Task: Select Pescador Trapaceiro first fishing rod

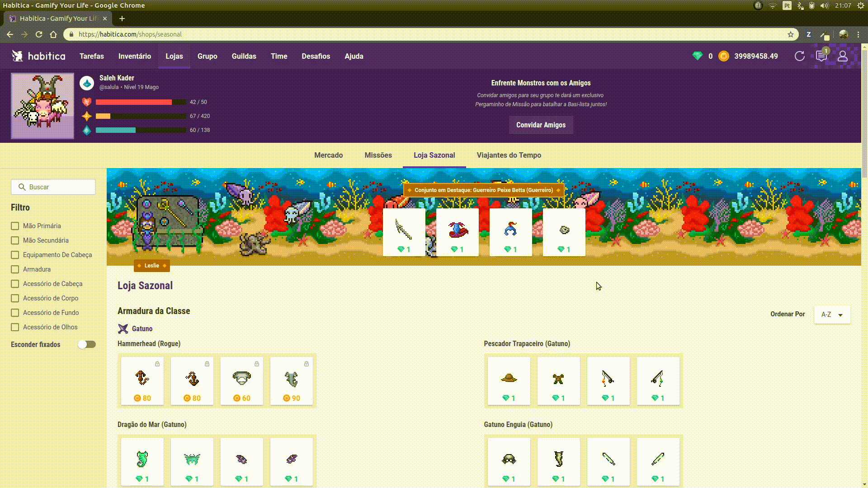Action: click(x=609, y=381)
